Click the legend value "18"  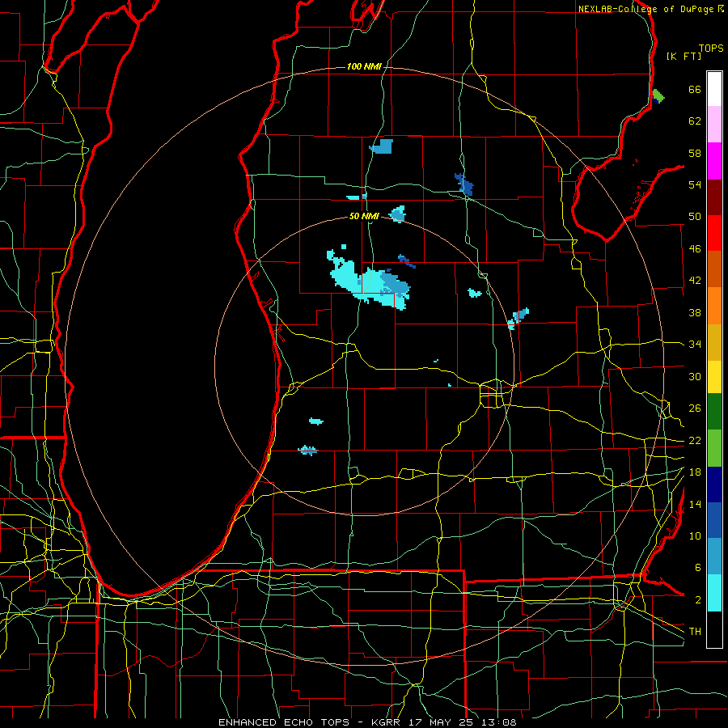[x=695, y=472]
